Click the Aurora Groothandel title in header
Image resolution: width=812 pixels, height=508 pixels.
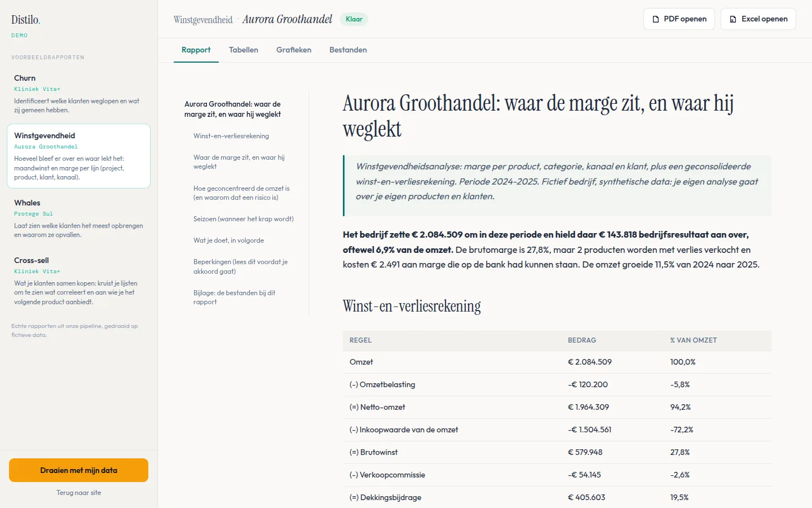click(288, 20)
